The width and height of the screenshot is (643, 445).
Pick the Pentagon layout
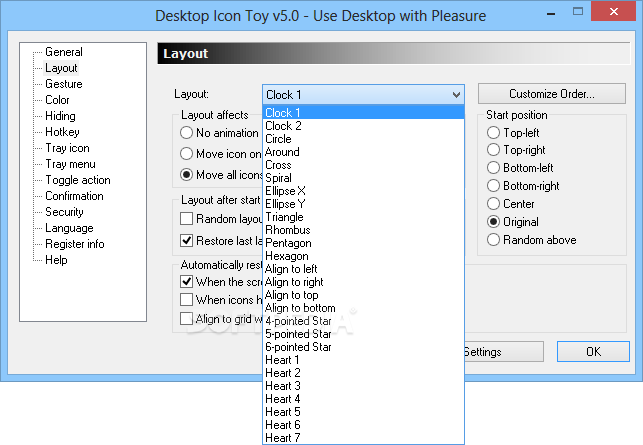(x=363, y=243)
